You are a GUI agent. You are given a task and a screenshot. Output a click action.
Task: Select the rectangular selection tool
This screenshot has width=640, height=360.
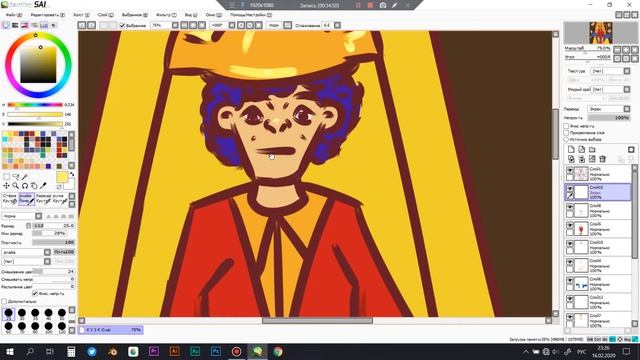(7, 176)
